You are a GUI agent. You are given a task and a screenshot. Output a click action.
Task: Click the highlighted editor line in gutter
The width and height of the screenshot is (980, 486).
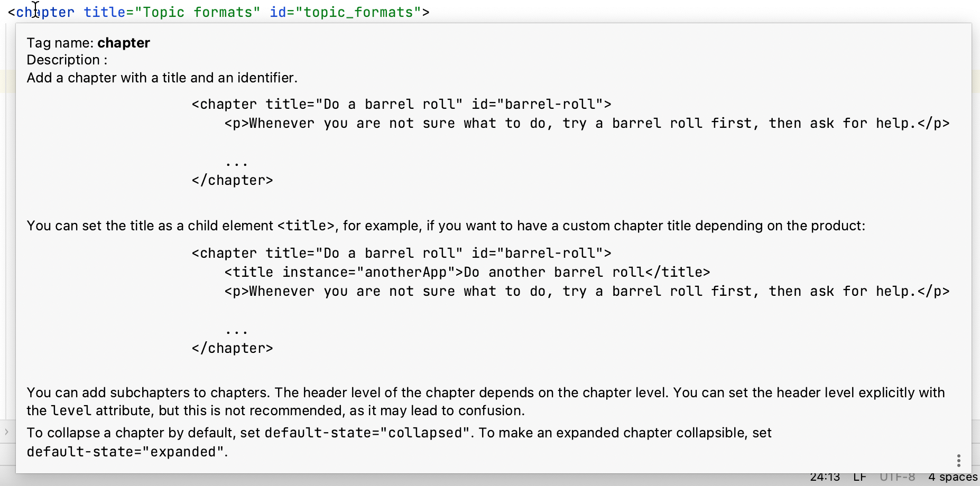point(8,81)
